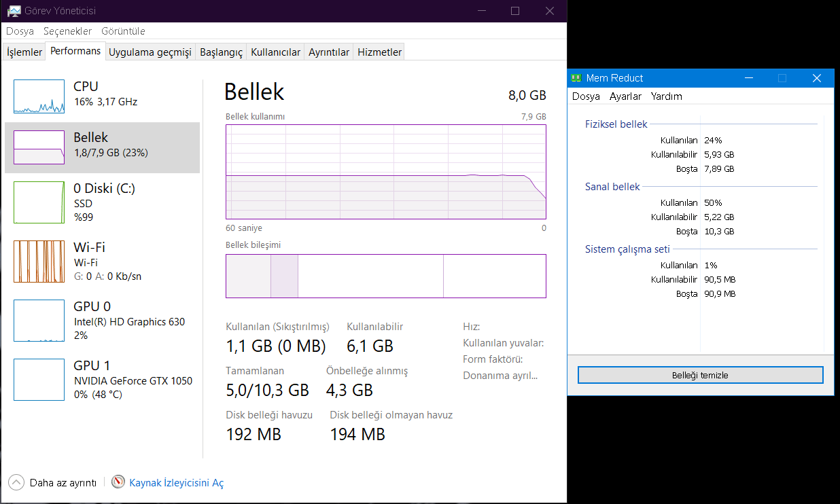840x504 pixels.
Task: Click the Form faktörü label
Action: coord(493,359)
